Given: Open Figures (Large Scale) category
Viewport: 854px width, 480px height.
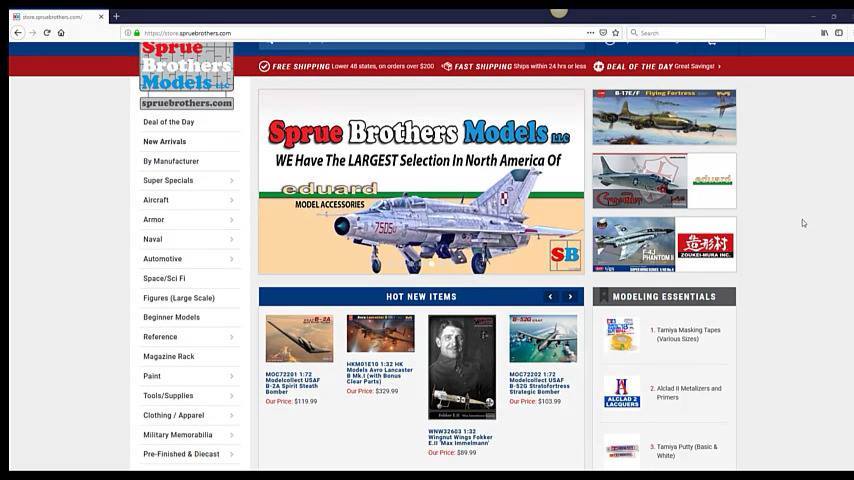Looking at the screenshot, I should point(179,298).
